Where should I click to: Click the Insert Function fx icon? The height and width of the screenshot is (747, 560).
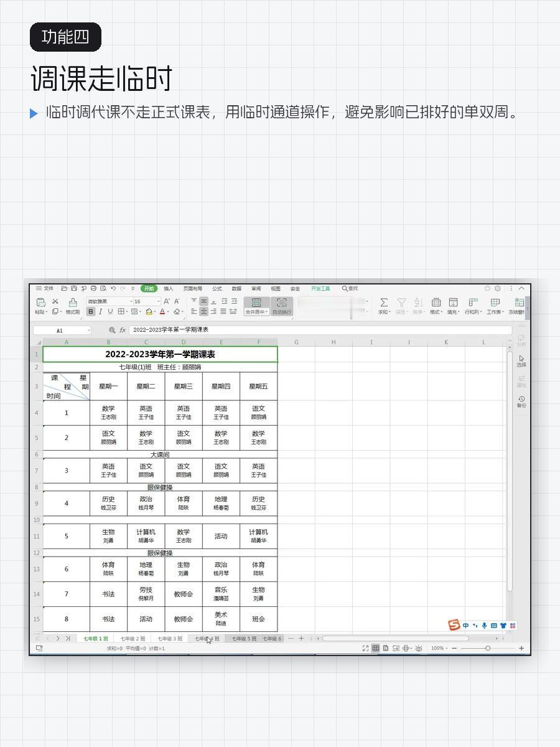pyautogui.click(x=123, y=330)
